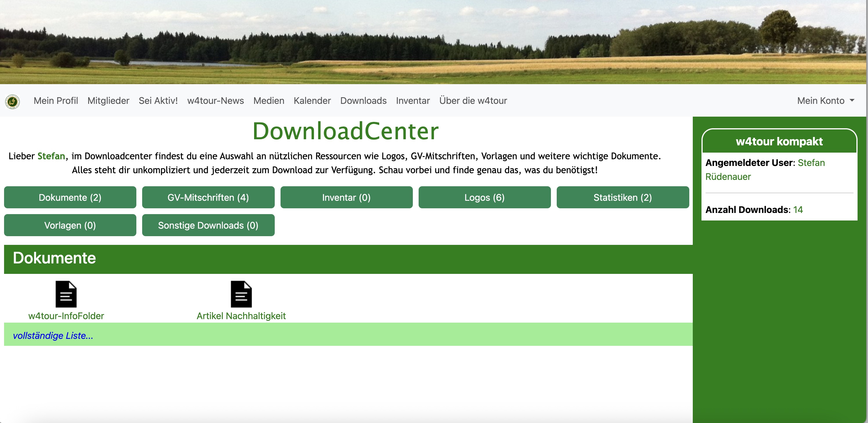Viewport: 868px width, 423px height.
Task: Show GV-Mitschriften (4) downloads
Action: (x=208, y=198)
